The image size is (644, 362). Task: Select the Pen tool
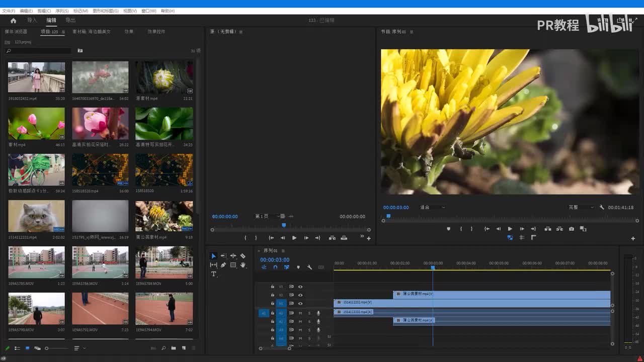(x=223, y=265)
